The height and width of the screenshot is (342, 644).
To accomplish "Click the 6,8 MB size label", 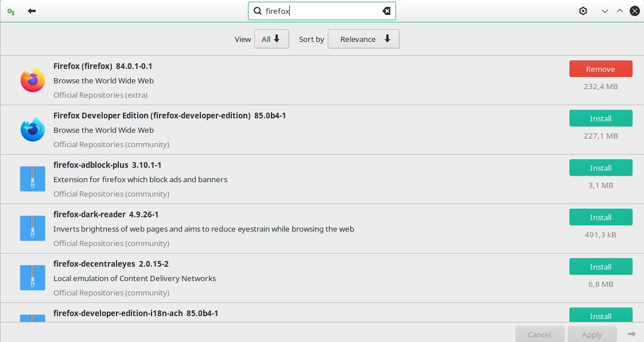I will 600,284.
